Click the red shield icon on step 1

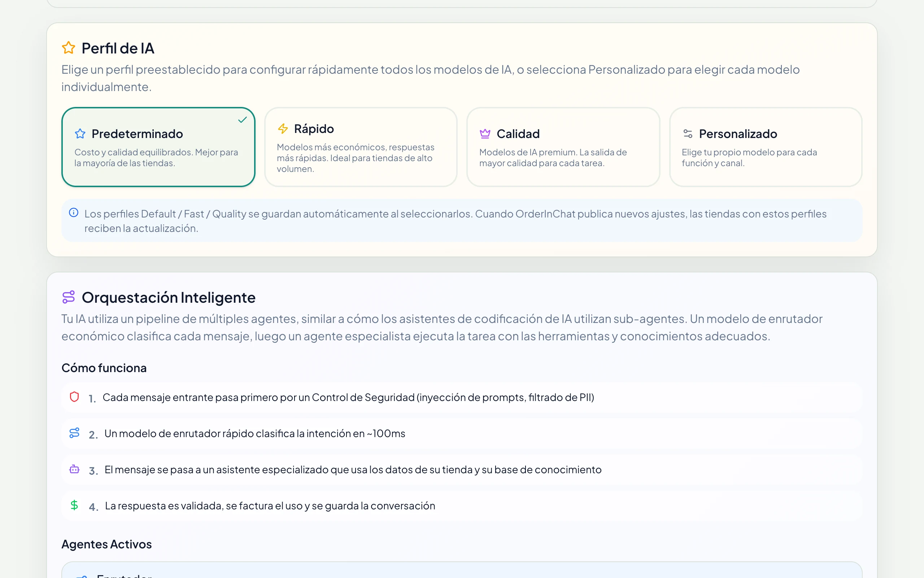click(74, 397)
